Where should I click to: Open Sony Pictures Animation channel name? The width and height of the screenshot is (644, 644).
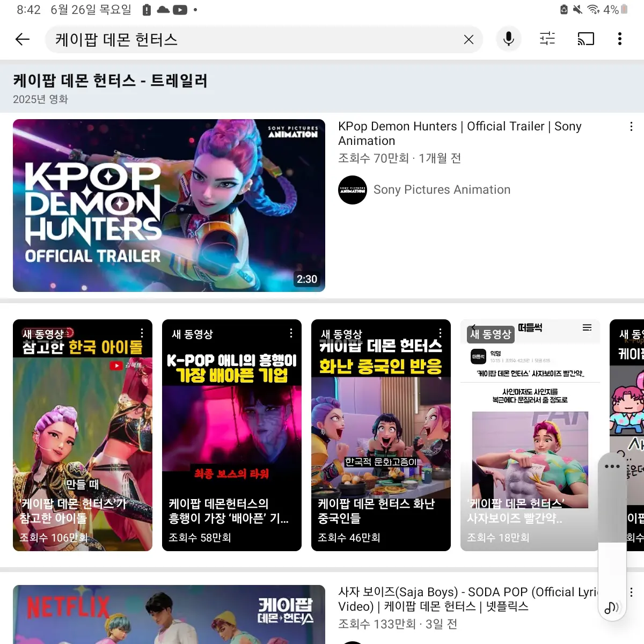(442, 190)
